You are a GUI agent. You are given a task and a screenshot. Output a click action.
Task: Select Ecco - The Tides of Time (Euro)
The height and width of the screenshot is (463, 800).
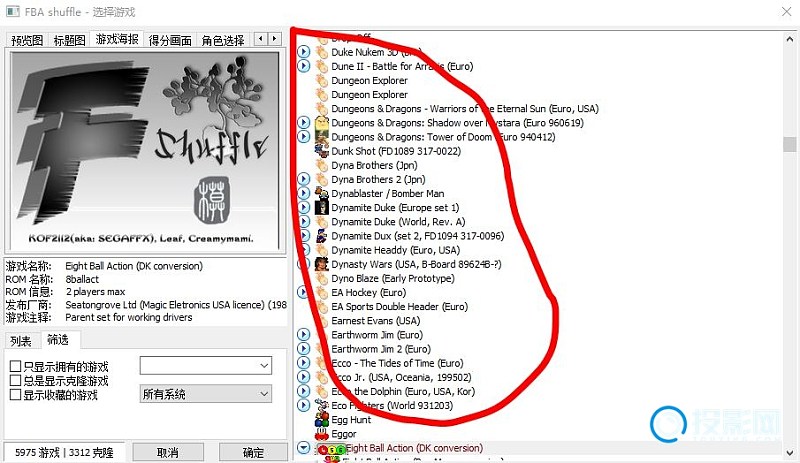pyautogui.click(x=397, y=363)
